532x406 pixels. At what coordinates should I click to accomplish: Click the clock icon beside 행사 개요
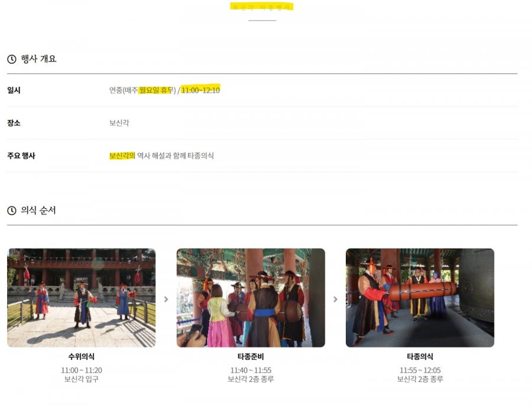click(12, 59)
